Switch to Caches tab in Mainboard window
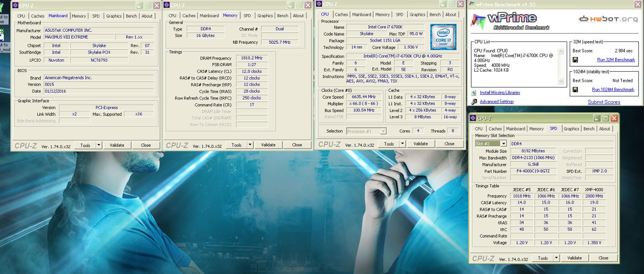Viewport: 644px width, 274px height. (x=37, y=16)
